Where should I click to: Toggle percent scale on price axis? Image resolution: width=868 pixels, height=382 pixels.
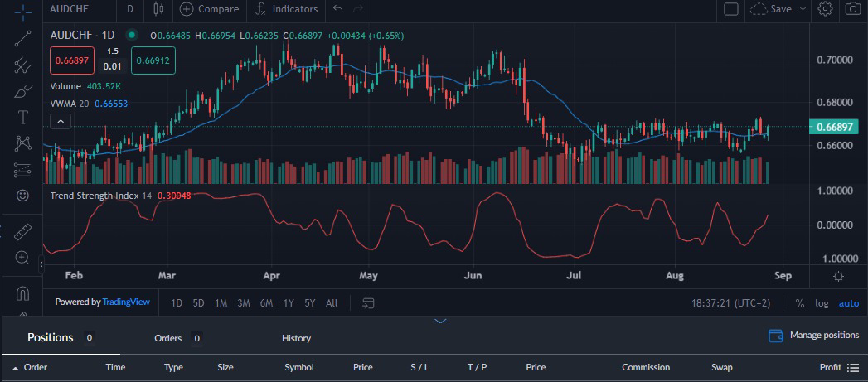(x=800, y=303)
